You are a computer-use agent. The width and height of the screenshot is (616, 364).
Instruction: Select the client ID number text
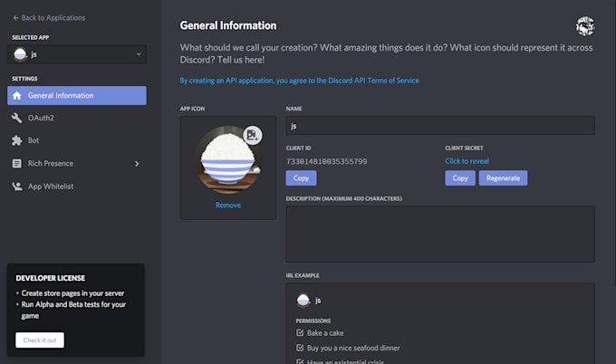(x=326, y=161)
